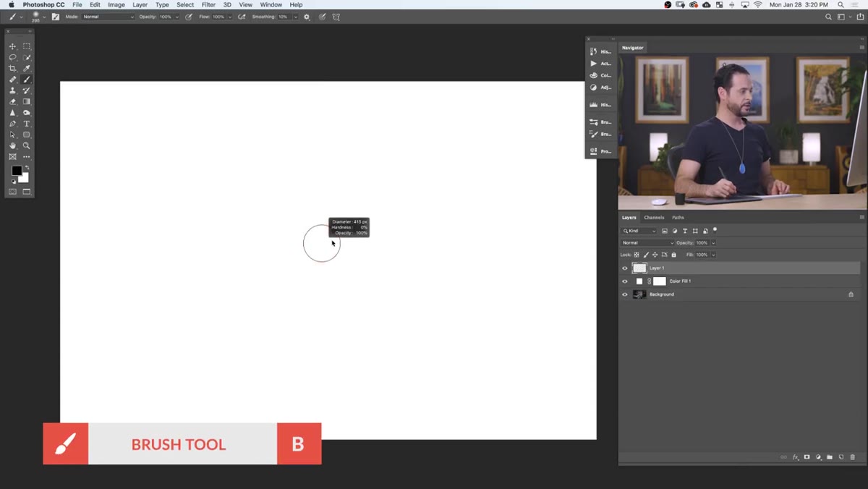This screenshot has width=868, height=489.
Task: Open the brush Mode dropdown
Action: point(108,17)
